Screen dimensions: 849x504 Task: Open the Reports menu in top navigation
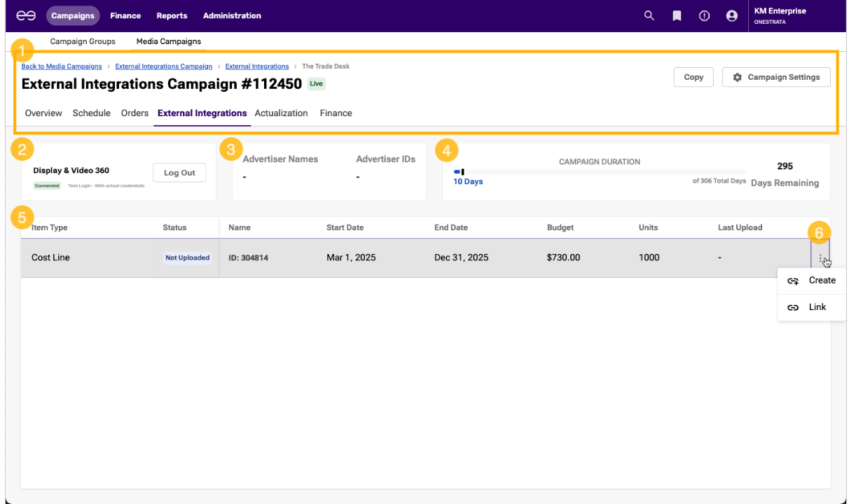tap(172, 15)
